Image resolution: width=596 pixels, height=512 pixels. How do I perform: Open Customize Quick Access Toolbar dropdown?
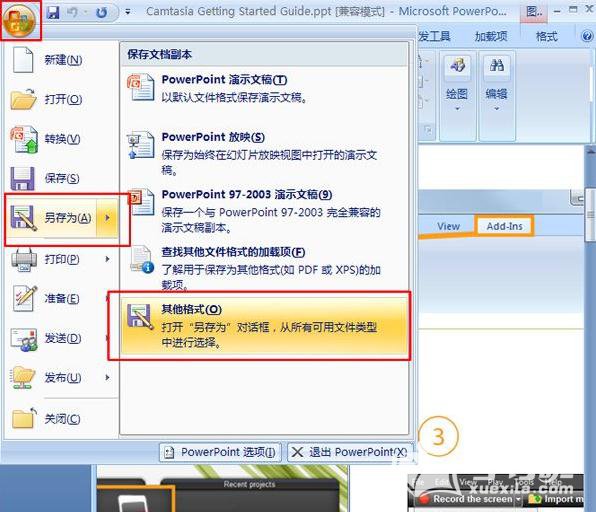coord(128,13)
